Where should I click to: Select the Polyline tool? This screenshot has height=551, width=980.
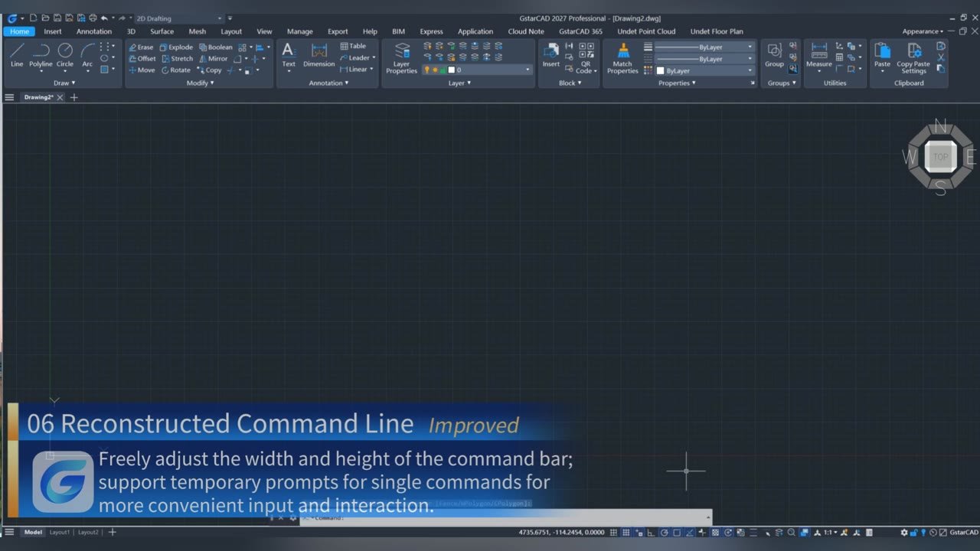(41, 55)
